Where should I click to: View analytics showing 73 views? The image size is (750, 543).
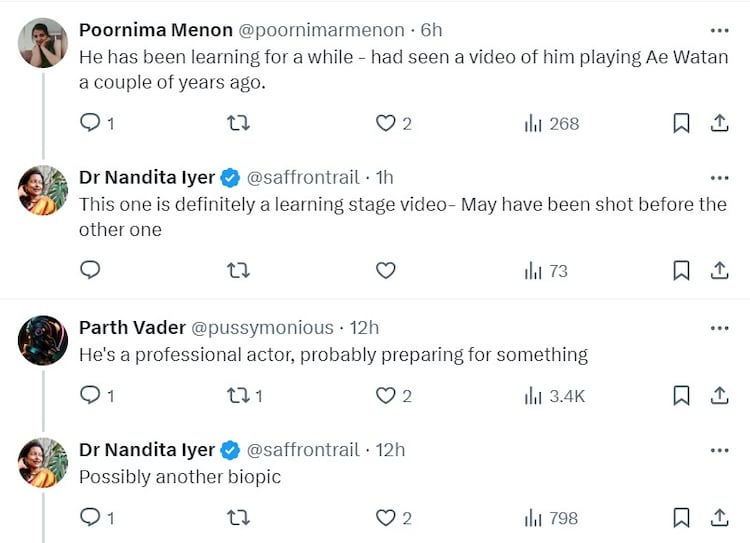[x=546, y=270]
